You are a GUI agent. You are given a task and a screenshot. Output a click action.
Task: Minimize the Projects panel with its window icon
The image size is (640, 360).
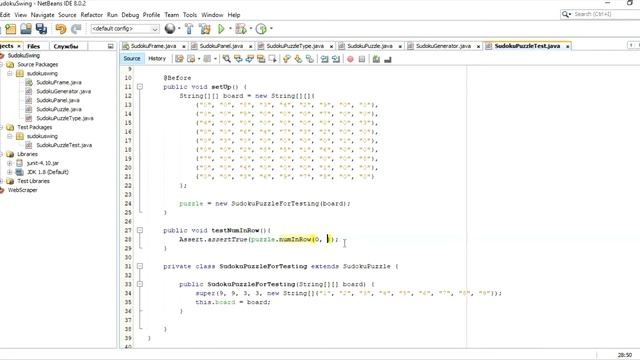(111, 46)
